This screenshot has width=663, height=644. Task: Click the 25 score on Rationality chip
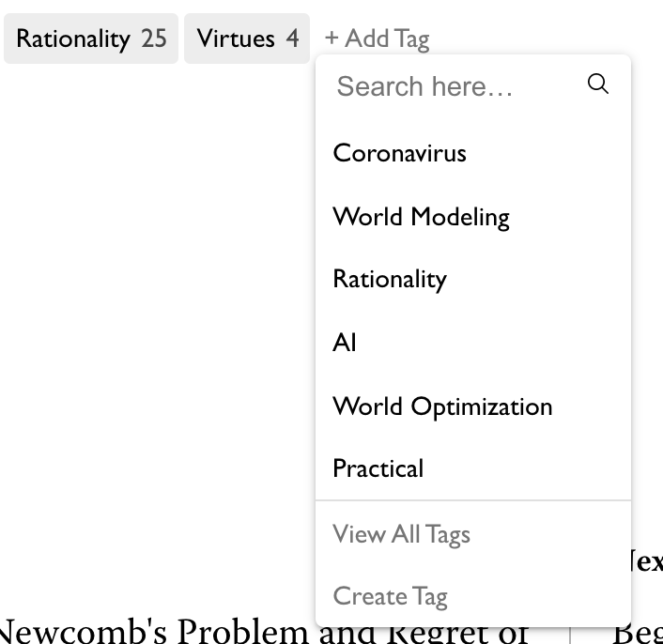tap(154, 38)
